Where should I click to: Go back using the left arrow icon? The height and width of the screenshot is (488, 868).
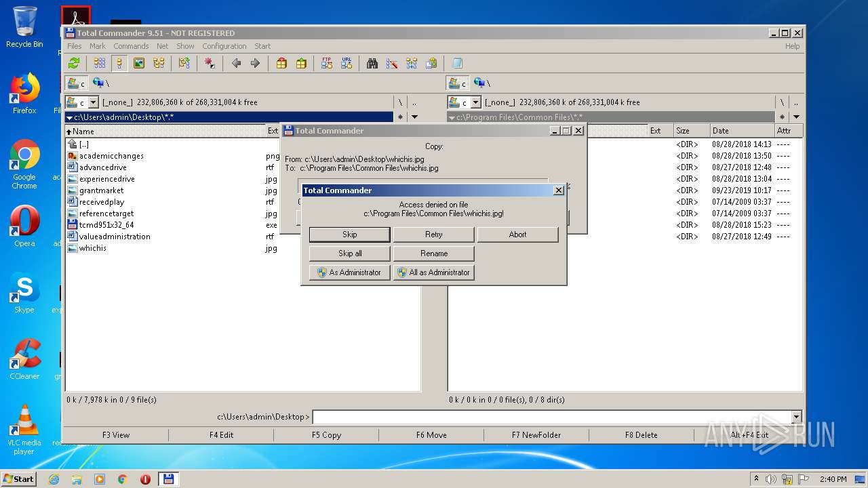[235, 63]
